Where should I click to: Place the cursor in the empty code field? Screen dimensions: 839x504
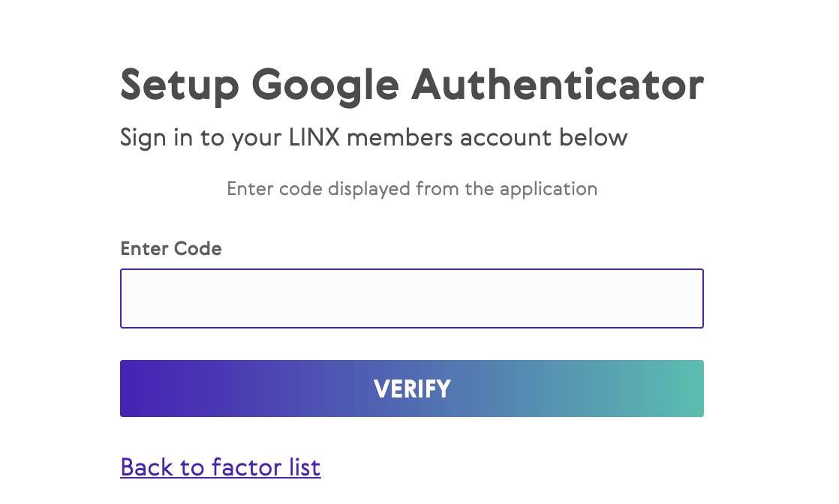(x=411, y=298)
